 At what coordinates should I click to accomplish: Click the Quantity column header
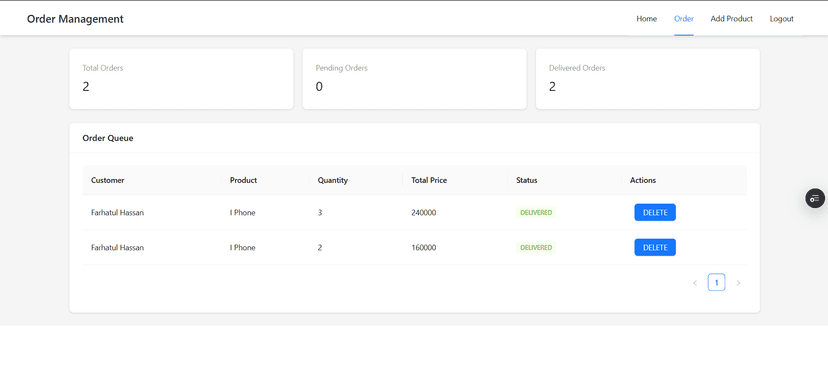click(356, 180)
